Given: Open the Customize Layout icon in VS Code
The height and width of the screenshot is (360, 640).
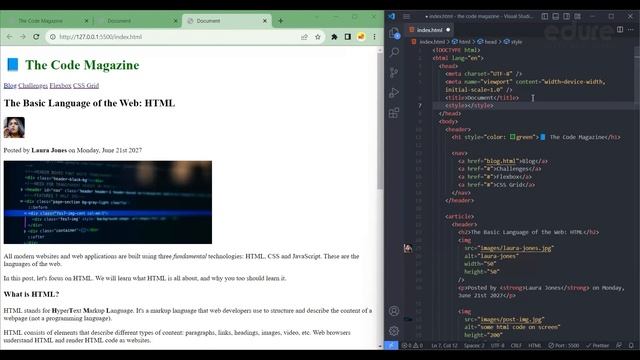Looking at the screenshot, I should tap(578, 16).
